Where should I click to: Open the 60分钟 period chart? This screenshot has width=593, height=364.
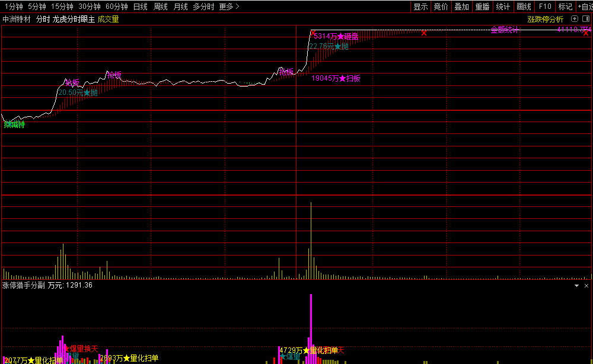click(117, 7)
